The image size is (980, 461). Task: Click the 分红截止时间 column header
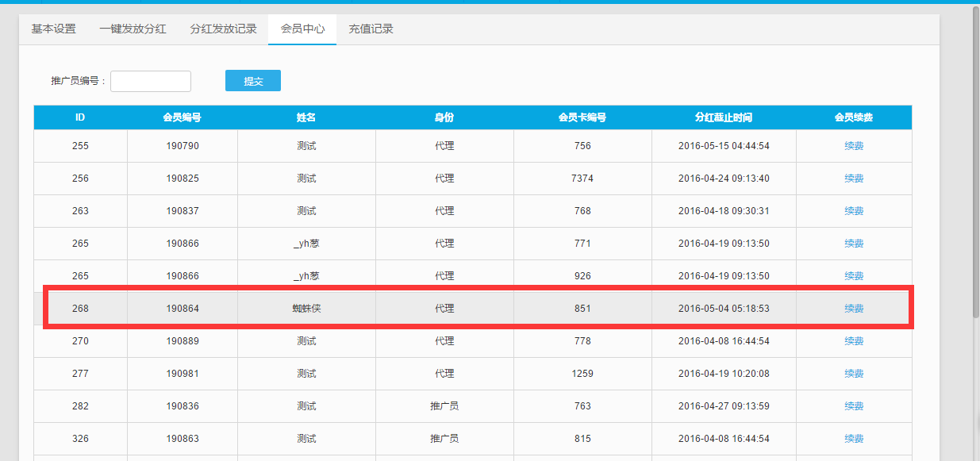click(x=723, y=117)
